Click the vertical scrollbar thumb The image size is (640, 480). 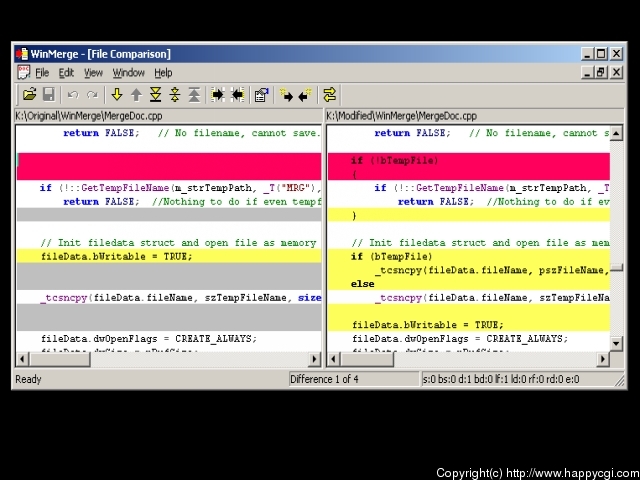coord(616,268)
